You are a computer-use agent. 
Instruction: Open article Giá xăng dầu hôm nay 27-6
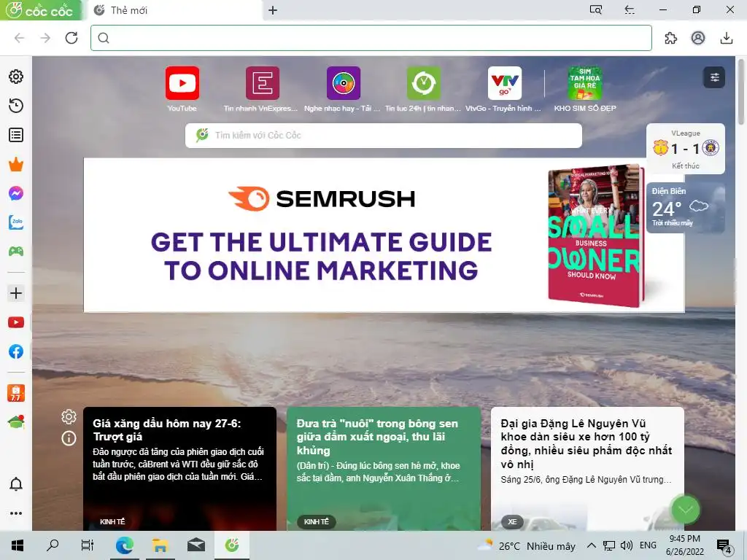click(x=179, y=469)
